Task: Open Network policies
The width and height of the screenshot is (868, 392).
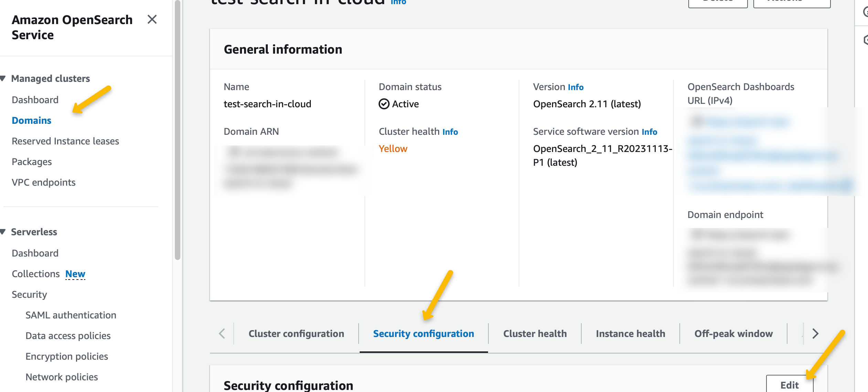Action: click(x=62, y=377)
